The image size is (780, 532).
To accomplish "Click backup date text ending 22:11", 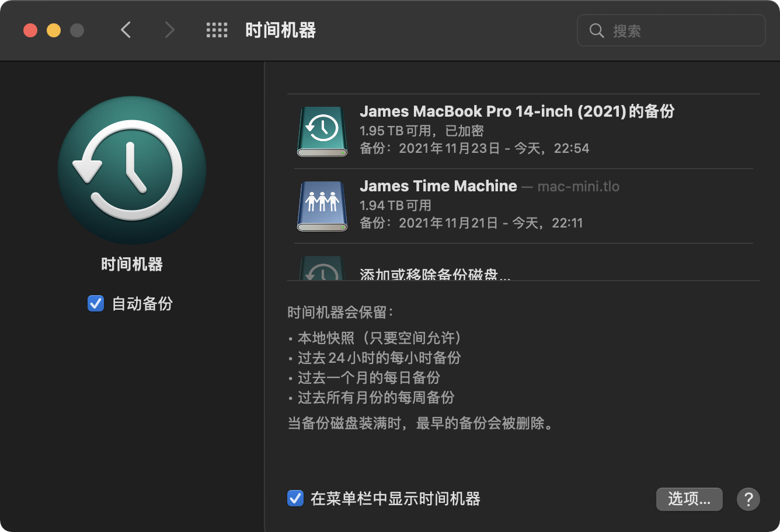I will [471, 223].
